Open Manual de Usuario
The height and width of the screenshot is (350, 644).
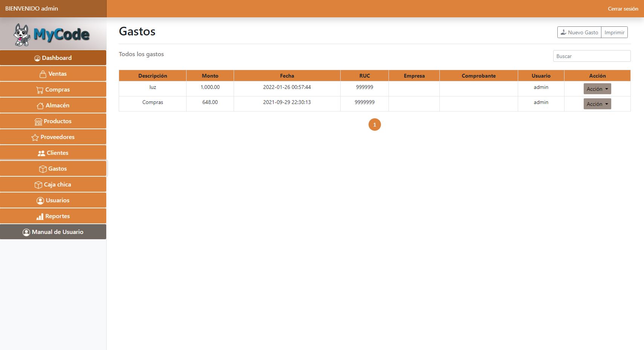pos(53,232)
